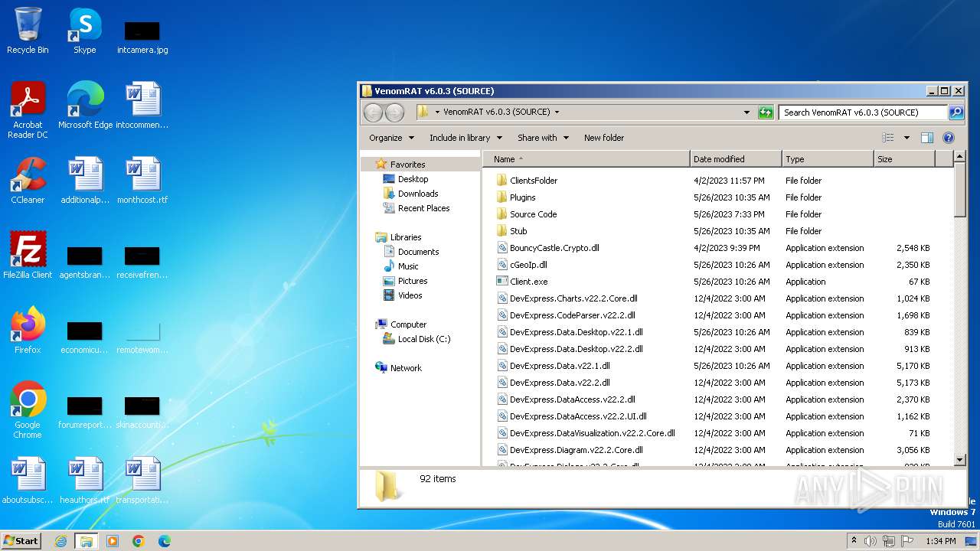Click the search magnifier icon
This screenshot has width=980, height=551.
coord(955,112)
